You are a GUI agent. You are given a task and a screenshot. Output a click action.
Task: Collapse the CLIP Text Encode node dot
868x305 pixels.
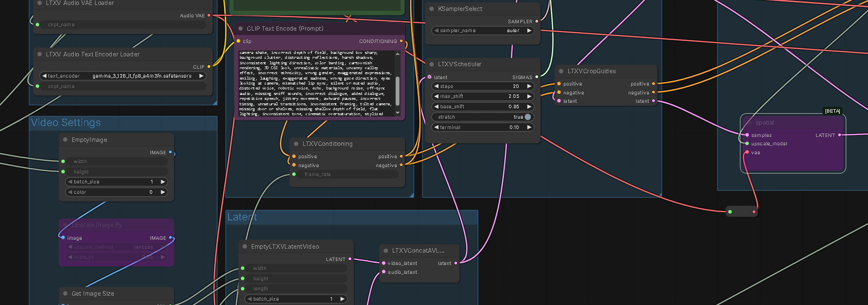(x=241, y=29)
